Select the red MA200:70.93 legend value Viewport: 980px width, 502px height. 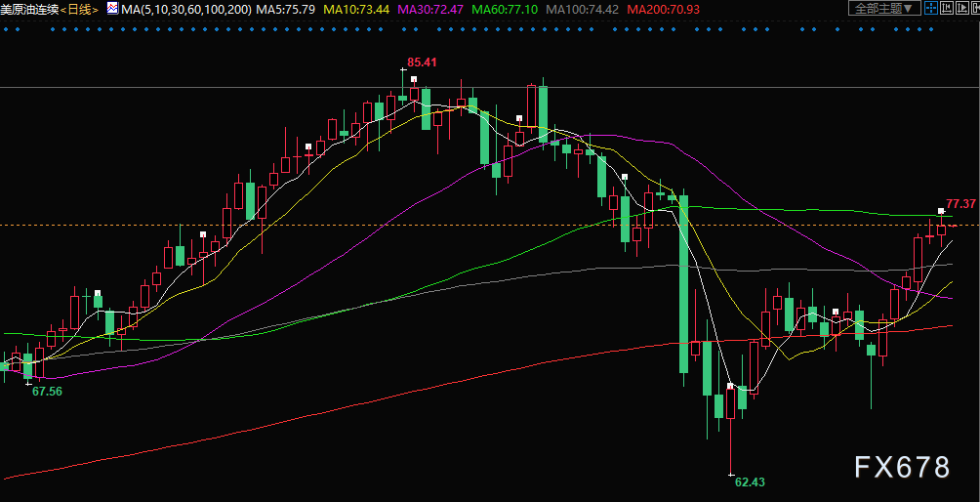[663, 10]
